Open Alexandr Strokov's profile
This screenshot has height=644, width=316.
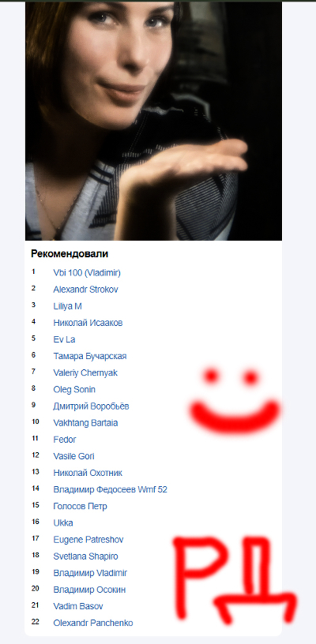[85, 290]
